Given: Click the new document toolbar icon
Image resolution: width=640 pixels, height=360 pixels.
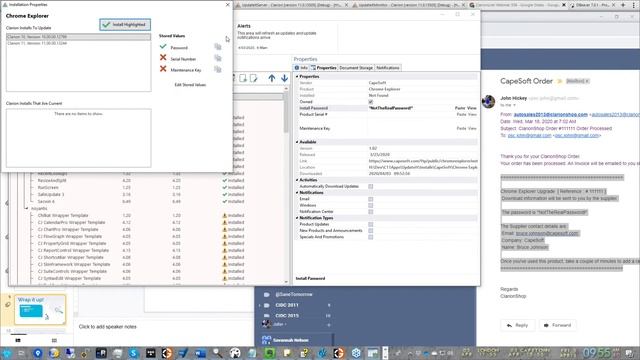Looking at the screenshot, I should point(243,78).
